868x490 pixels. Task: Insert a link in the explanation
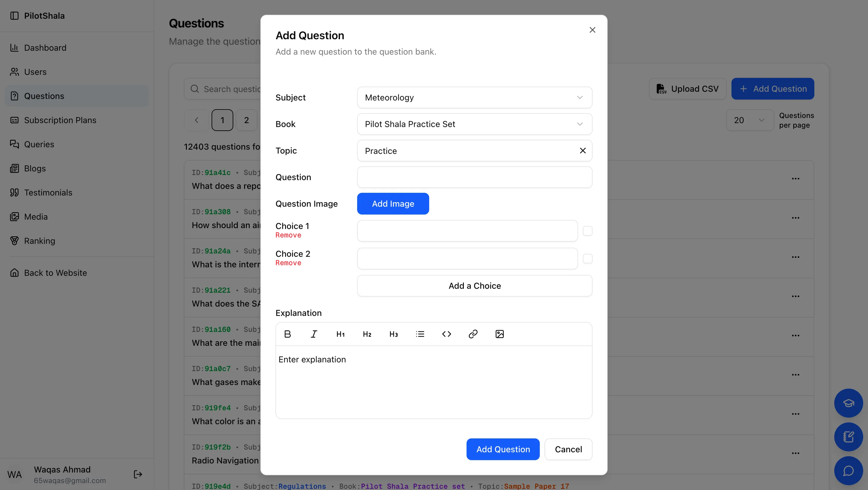pos(473,334)
